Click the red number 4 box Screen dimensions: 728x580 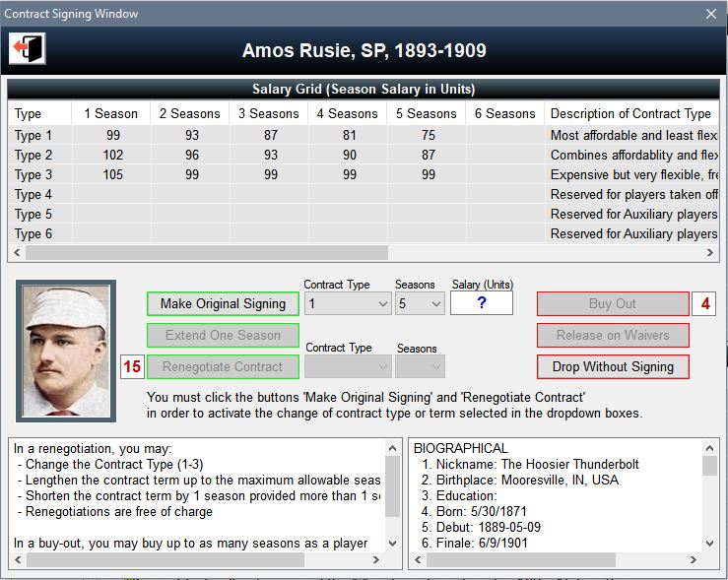705,304
